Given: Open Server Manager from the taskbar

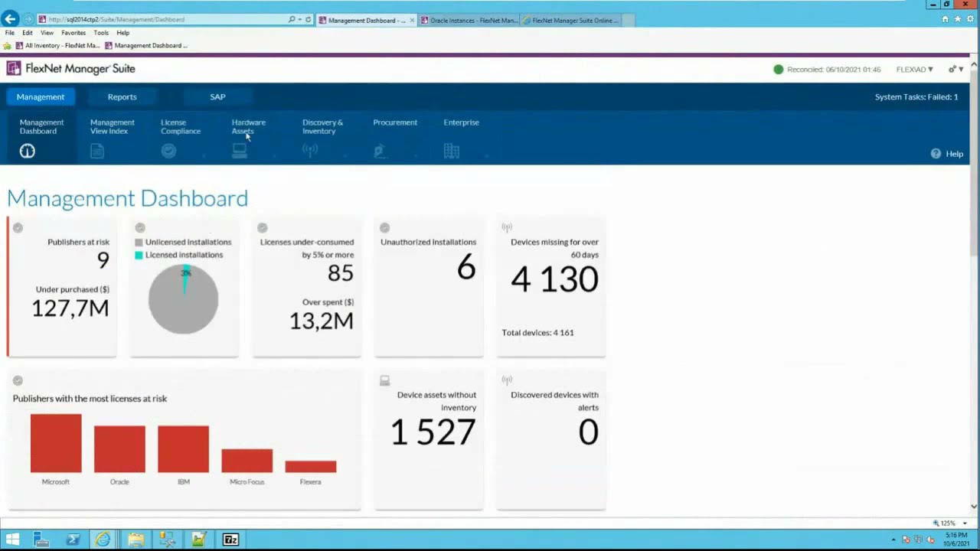Looking at the screenshot, I should pos(41,540).
